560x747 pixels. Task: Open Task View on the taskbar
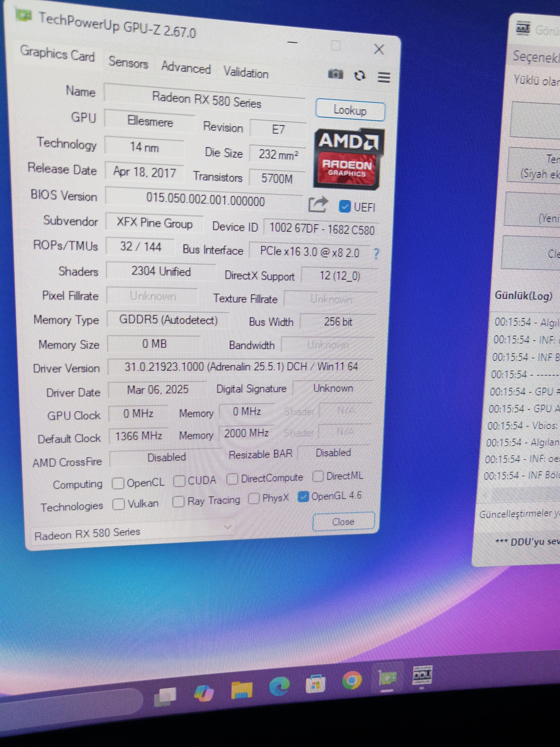click(165, 696)
